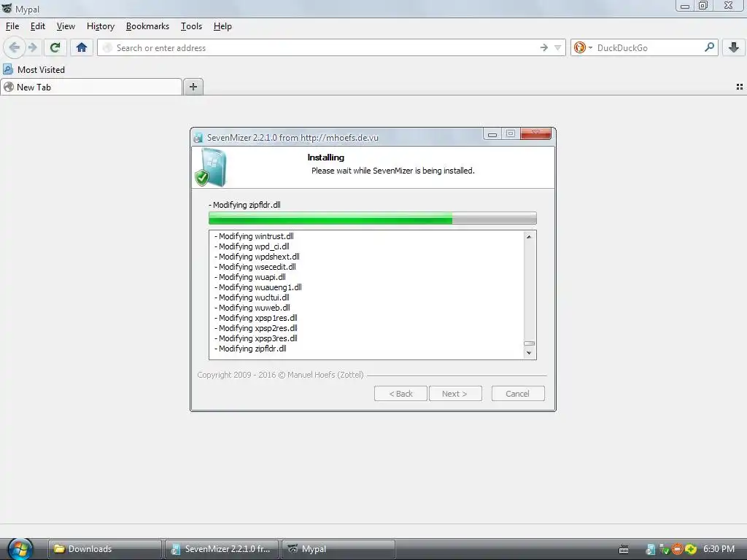The image size is (747, 560).
Task: Open the History menu
Action: (101, 26)
